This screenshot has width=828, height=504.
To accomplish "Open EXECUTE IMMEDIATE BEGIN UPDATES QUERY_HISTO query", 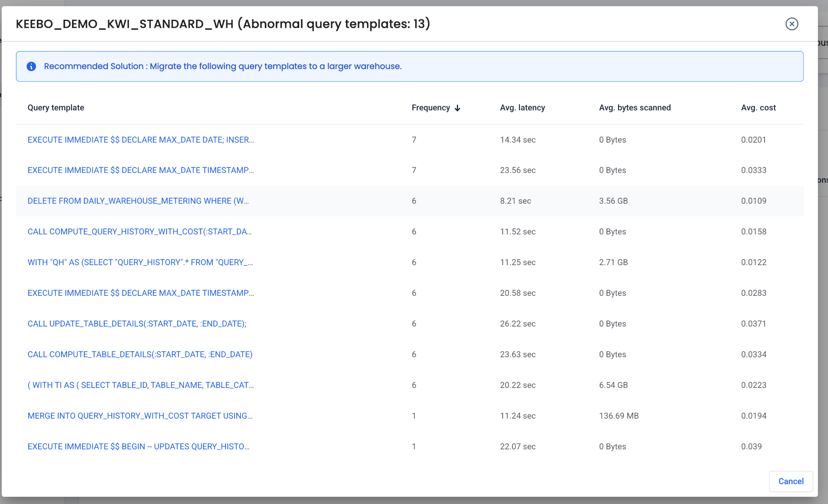I will pyautogui.click(x=138, y=447).
